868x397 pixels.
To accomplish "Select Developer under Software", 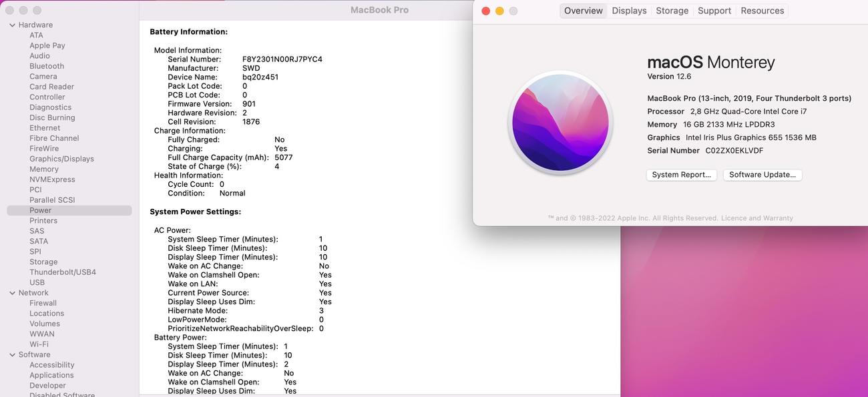I will click(47, 386).
